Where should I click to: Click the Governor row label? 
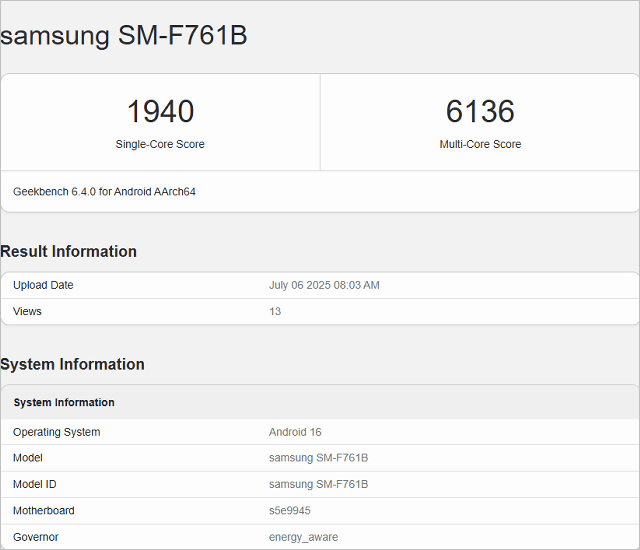(36, 537)
